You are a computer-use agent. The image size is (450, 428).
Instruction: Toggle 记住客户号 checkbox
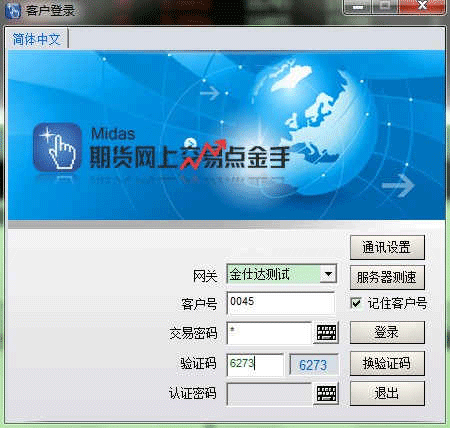pos(356,303)
